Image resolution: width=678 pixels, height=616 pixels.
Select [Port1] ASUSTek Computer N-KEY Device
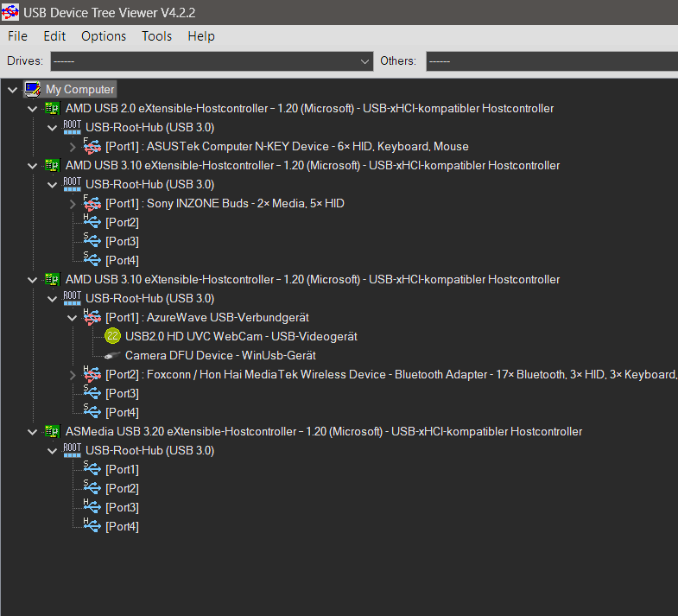click(287, 146)
